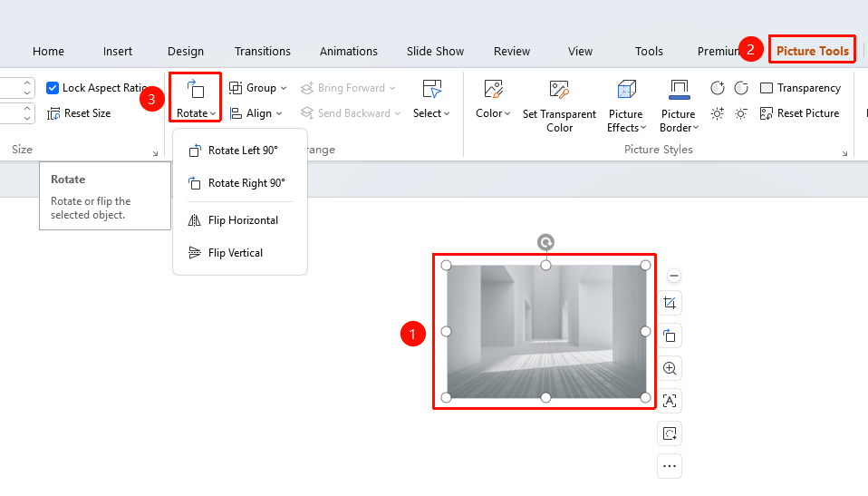Open the Slide Show tab
The width and height of the screenshot is (868, 496).
click(x=435, y=51)
